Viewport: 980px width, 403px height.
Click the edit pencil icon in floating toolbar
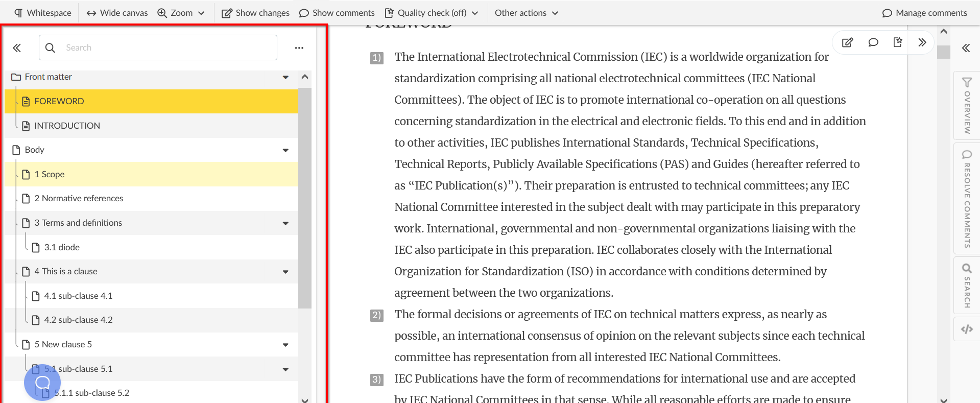(x=847, y=42)
